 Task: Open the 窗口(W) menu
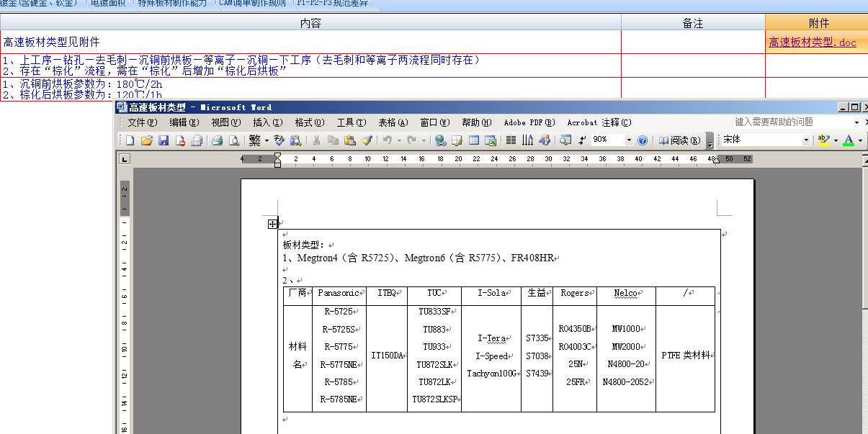click(434, 122)
